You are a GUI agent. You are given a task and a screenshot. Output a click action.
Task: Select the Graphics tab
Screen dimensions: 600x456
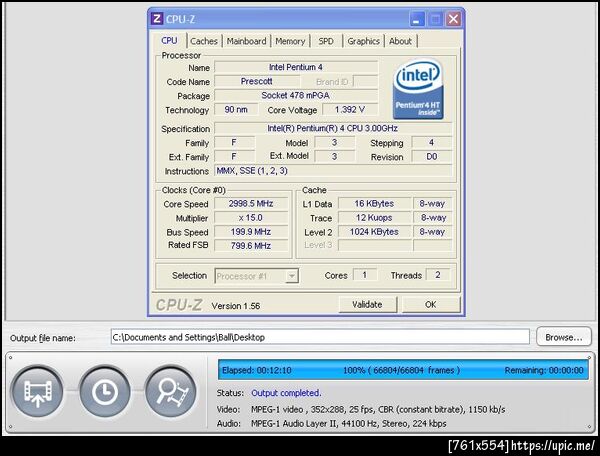point(364,41)
